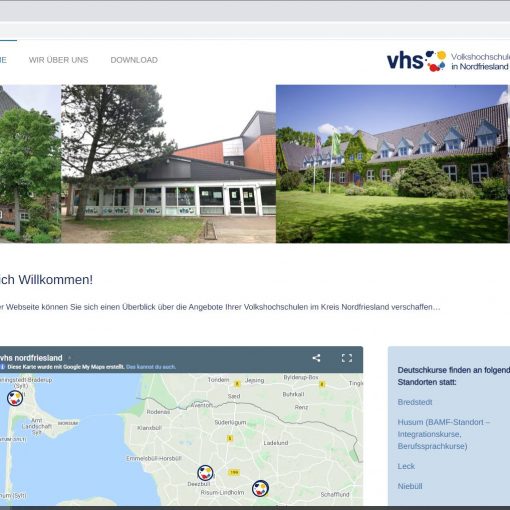The height and width of the screenshot is (510, 510).
Task: Click the vhs nordfriesland map title
Action: (x=31, y=358)
